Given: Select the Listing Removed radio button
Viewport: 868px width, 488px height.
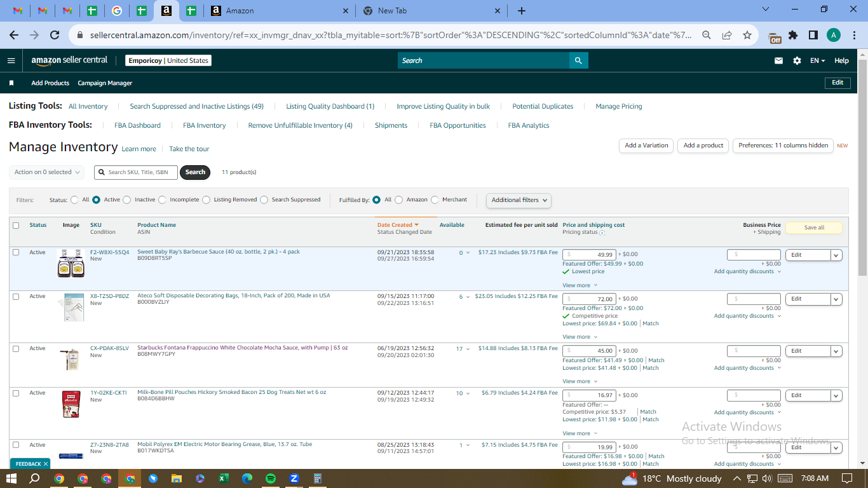Looking at the screenshot, I should (x=207, y=200).
